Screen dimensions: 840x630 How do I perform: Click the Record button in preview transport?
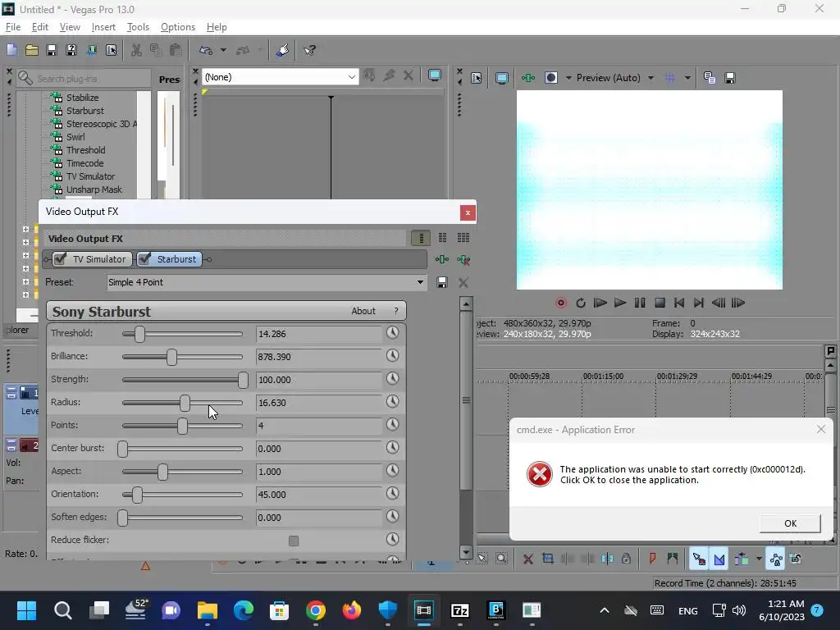561,303
